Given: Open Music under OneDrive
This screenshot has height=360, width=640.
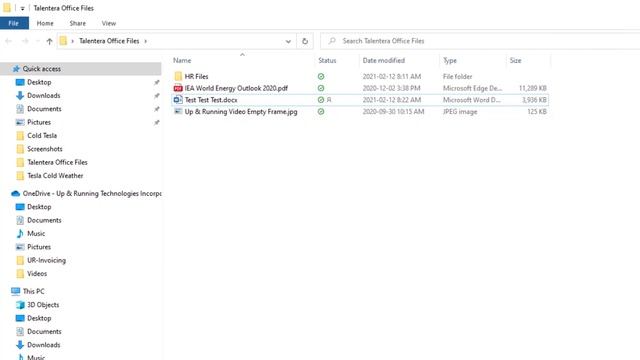Looking at the screenshot, I should (x=36, y=233).
